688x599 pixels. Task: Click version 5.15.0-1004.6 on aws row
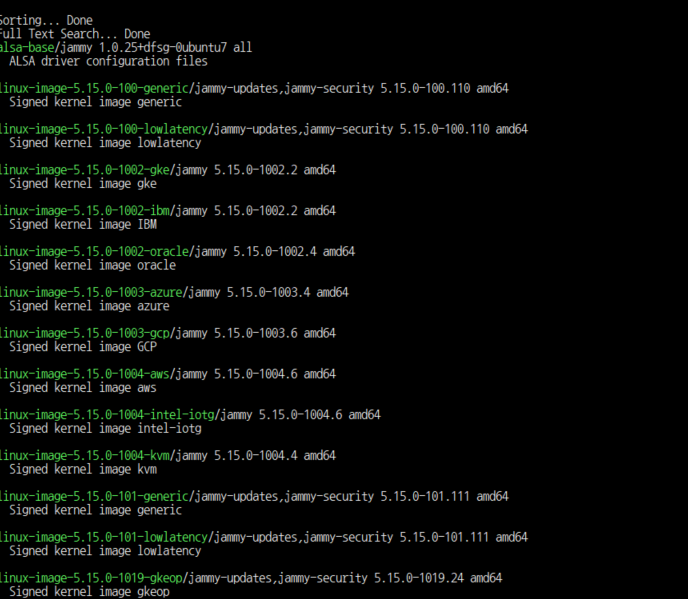click(x=255, y=374)
